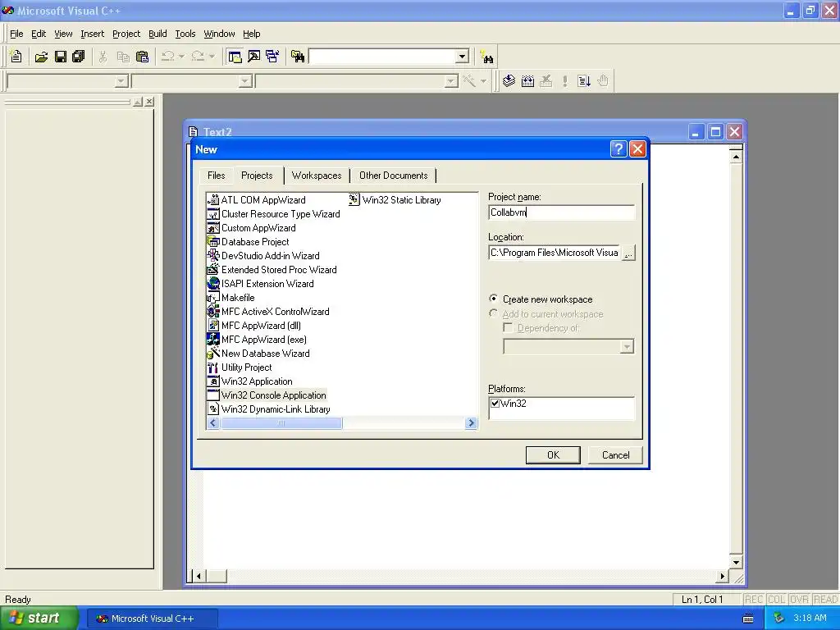
Task: Click the Location path input field
Action: click(x=554, y=253)
